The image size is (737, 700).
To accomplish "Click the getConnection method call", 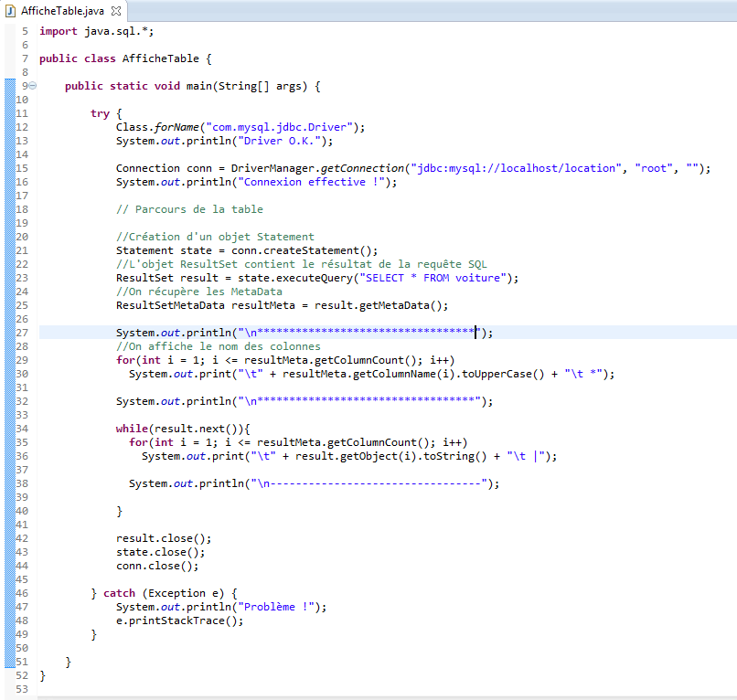I will (x=360, y=168).
